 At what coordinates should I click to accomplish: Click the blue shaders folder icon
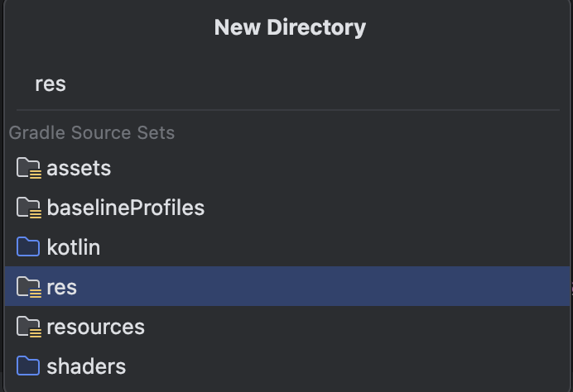28,366
